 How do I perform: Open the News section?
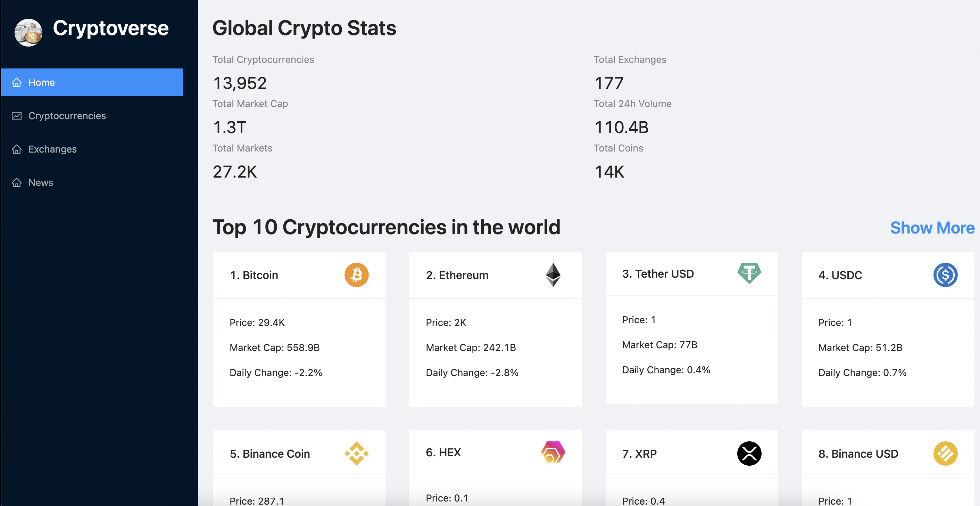(40, 182)
